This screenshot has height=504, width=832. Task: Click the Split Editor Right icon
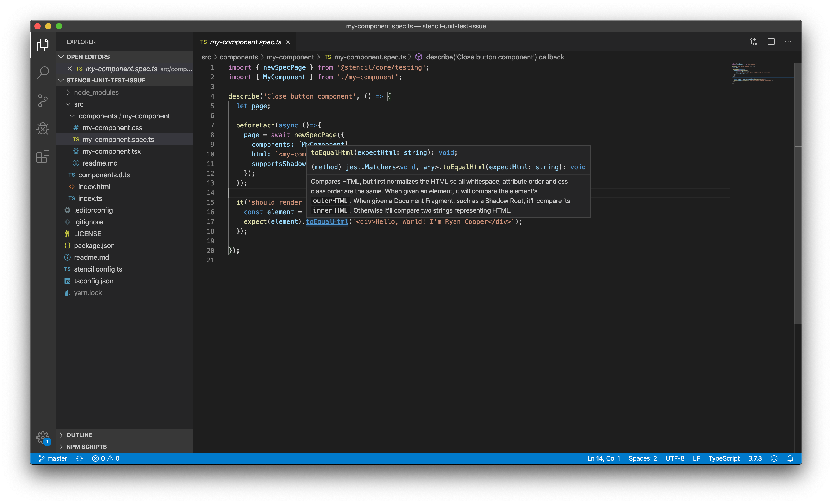[x=771, y=42]
